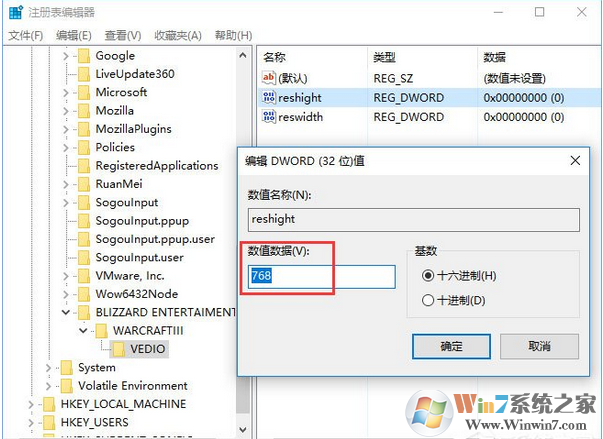Expand the HKEY_LOCAL_MACHINE tree node

tap(31, 404)
